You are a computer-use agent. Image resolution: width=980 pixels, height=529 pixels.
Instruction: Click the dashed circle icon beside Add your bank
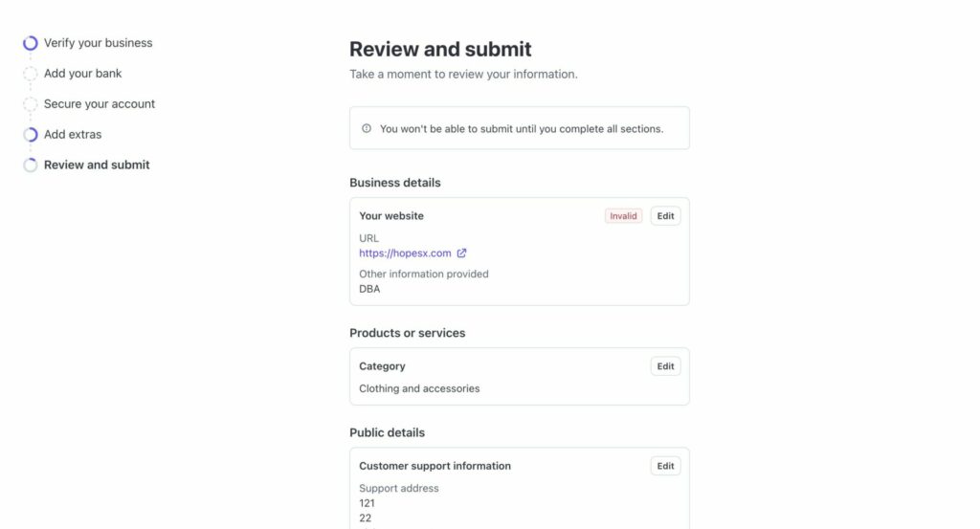pyautogui.click(x=31, y=74)
